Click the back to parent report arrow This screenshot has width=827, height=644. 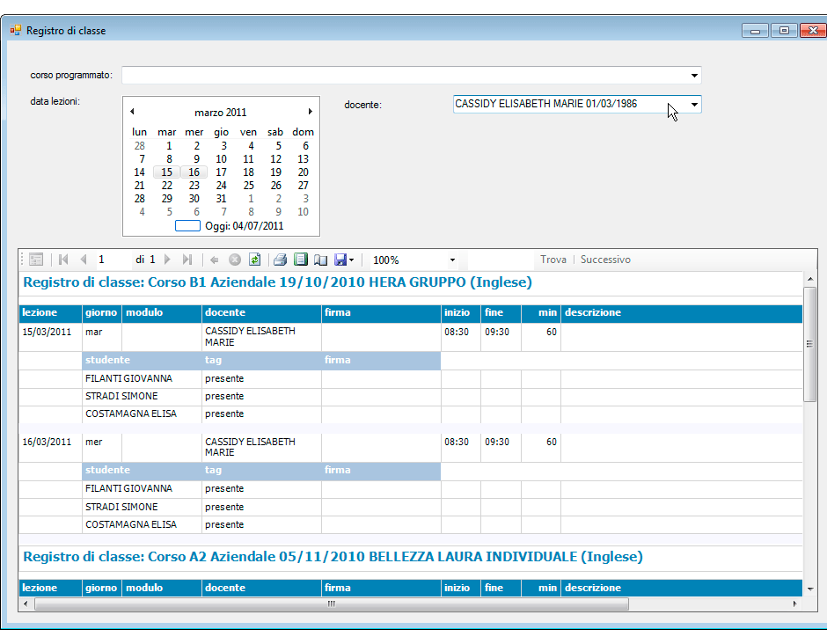214,260
